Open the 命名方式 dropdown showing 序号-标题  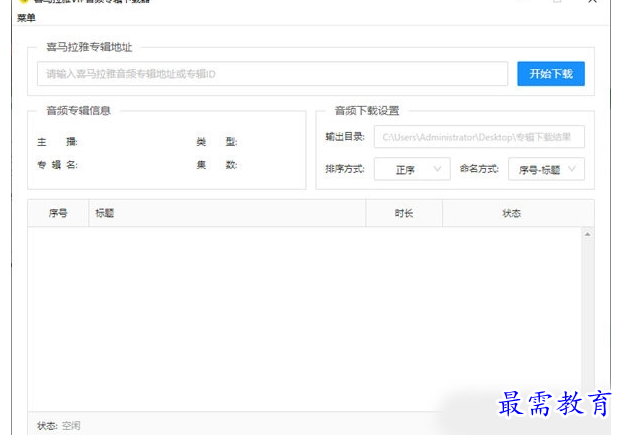pos(546,169)
